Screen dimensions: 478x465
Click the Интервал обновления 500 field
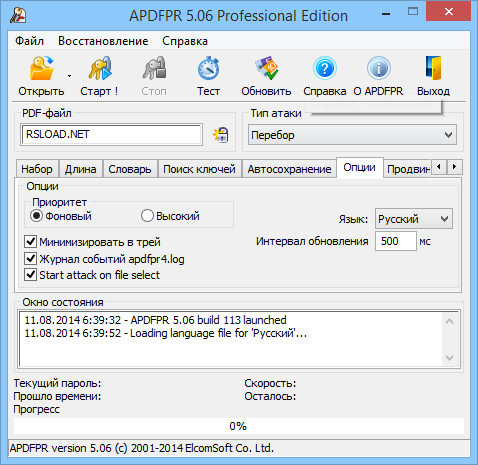click(x=396, y=241)
